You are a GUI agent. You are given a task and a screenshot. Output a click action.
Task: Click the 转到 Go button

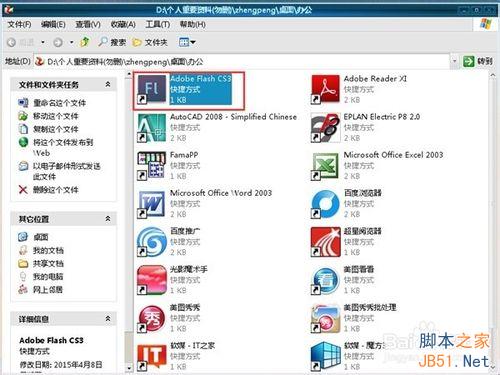[478, 61]
